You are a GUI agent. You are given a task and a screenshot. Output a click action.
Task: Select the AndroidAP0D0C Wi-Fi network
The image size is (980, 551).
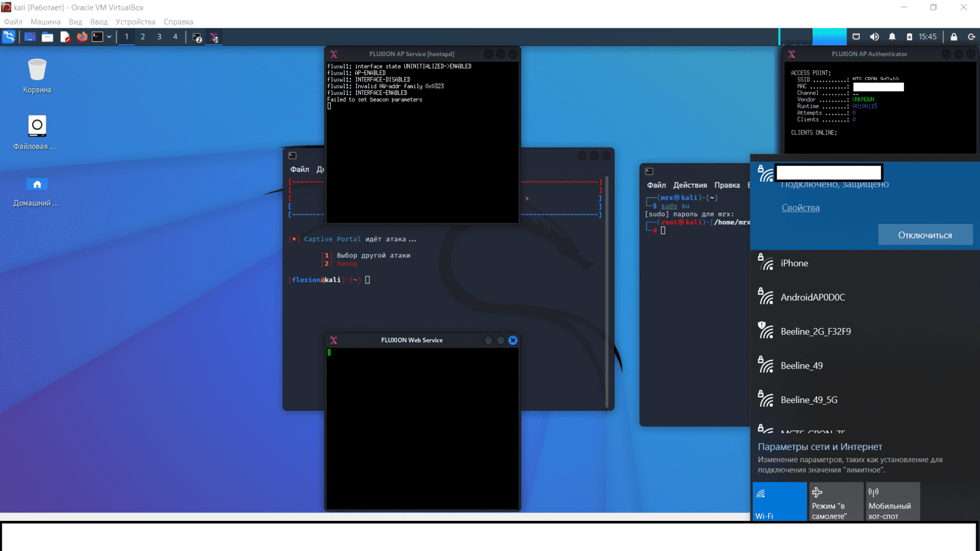(x=865, y=298)
